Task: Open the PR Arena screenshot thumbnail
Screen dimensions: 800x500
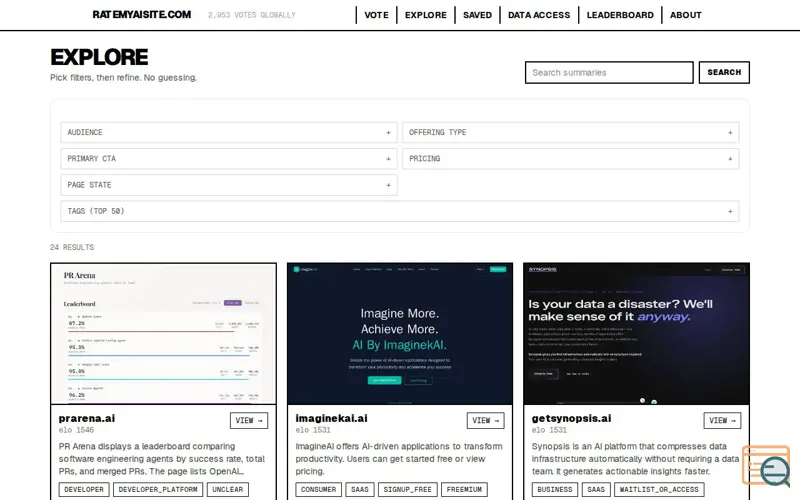Action: (163, 334)
